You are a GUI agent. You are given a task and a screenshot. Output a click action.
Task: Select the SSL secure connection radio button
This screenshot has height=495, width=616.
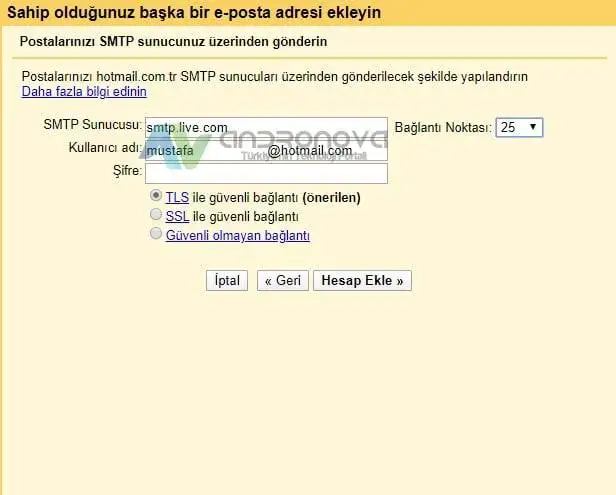point(156,214)
